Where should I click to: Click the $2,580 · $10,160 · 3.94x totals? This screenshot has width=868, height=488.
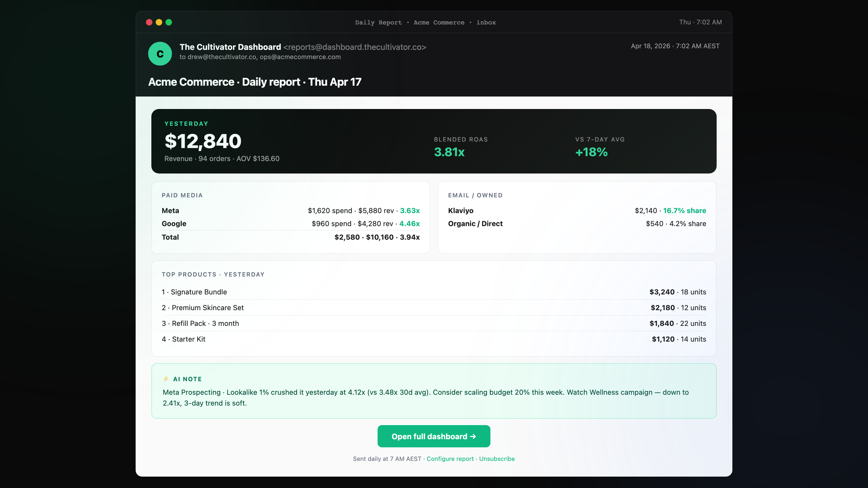[x=377, y=237]
